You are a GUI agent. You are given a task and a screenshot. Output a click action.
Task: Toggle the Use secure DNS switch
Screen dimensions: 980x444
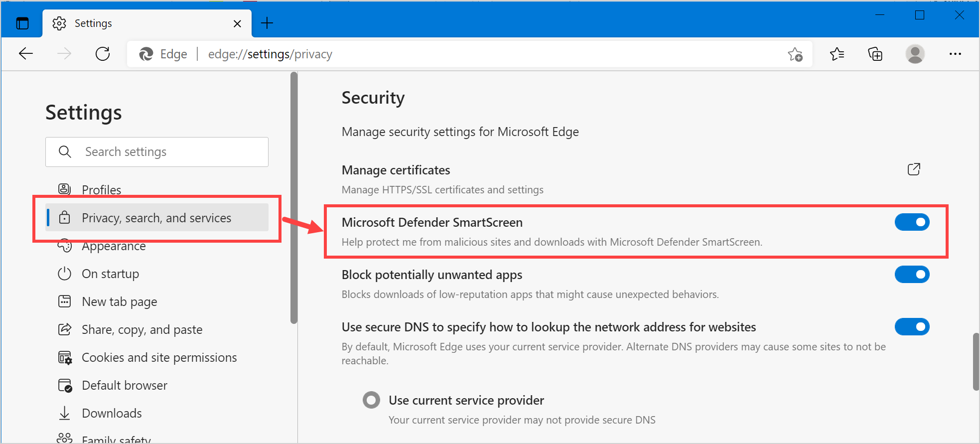(912, 327)
